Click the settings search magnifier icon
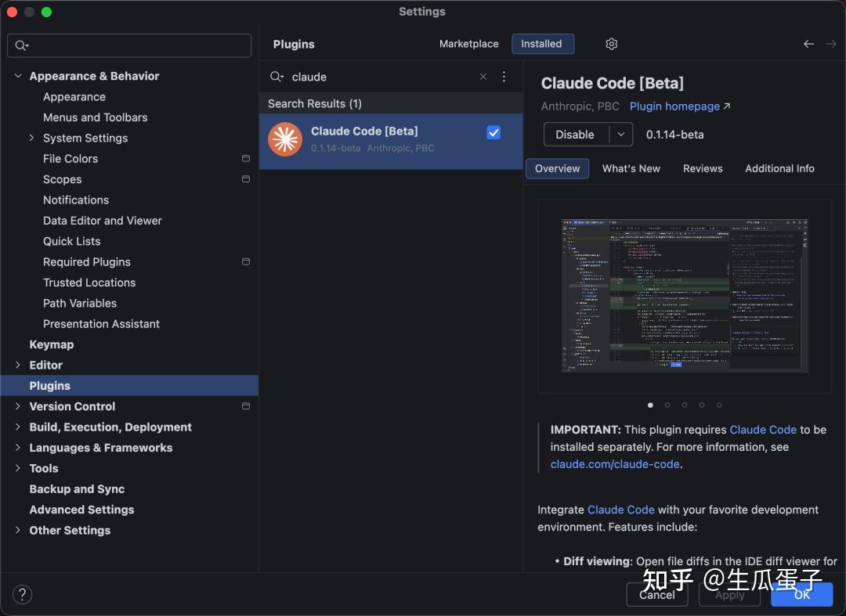This screenshot has height=616, width=846. pos(21,45)
